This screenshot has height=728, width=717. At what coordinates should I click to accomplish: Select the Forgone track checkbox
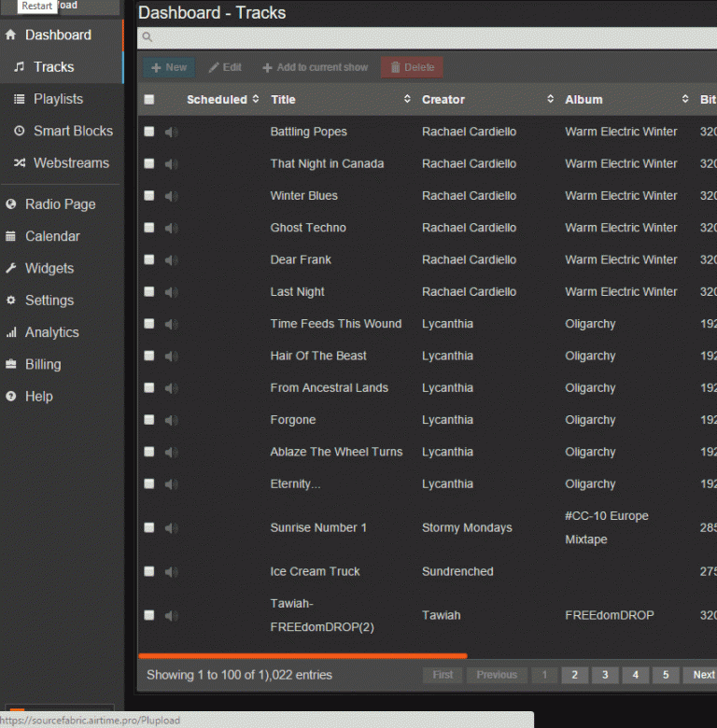tap(149, 420)
